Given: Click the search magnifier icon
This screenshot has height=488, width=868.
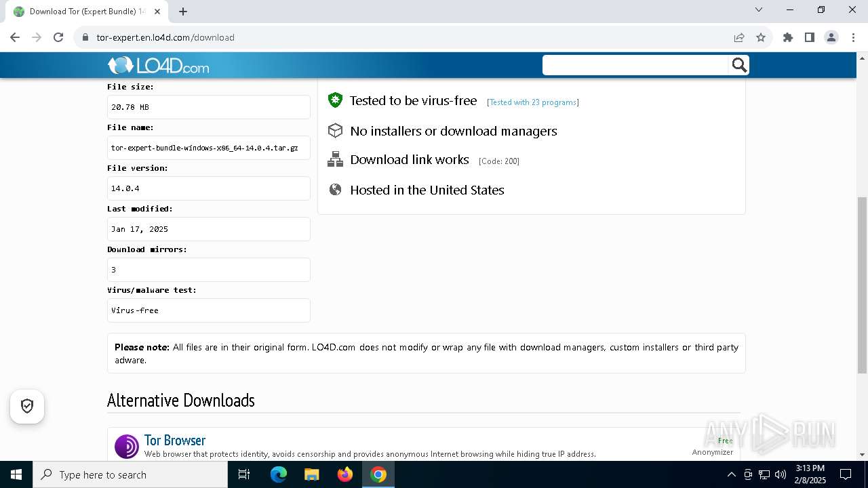Looking at the screenshot, I should pyautogui.click(x=739, y=65).
